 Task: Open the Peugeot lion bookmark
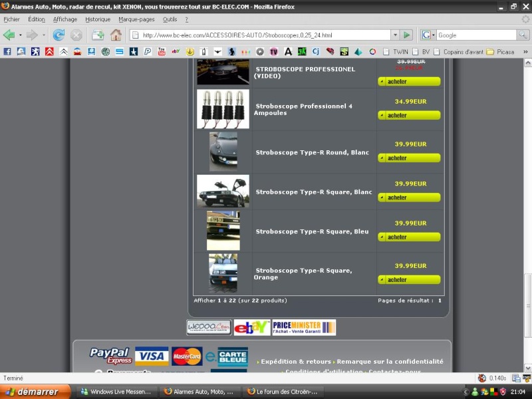[35, 52]
